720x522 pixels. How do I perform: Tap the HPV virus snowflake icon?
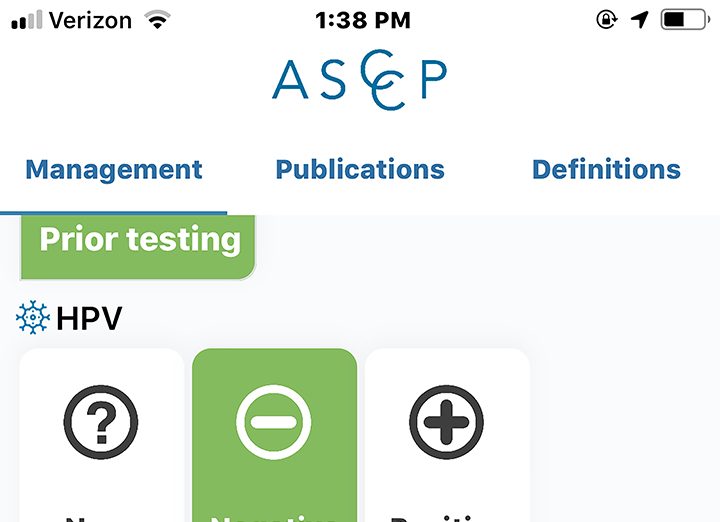[33, 317]
